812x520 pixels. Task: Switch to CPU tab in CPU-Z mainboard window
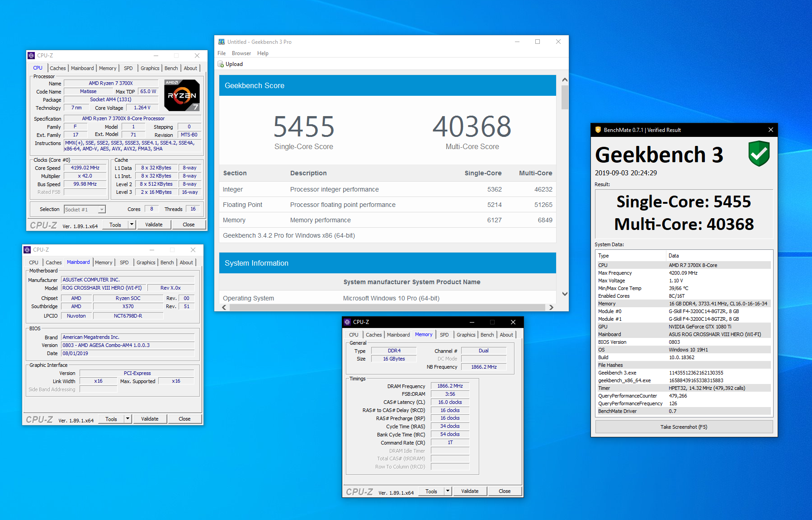34,262
